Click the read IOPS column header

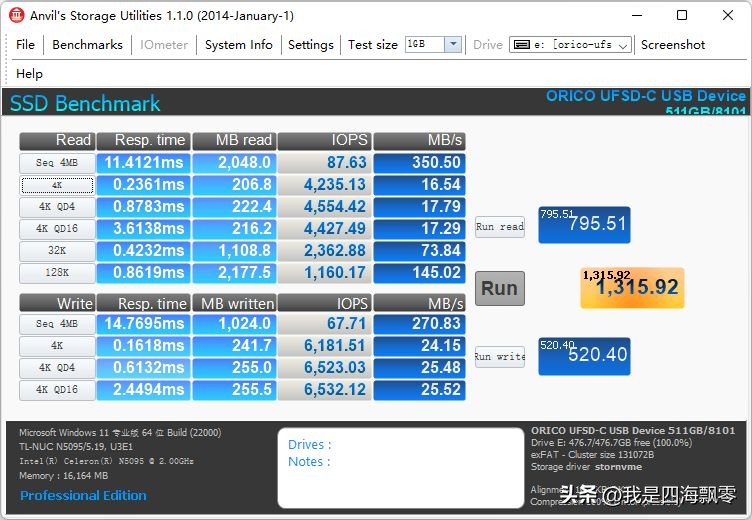pyautogui.click(x=325, y=141)
